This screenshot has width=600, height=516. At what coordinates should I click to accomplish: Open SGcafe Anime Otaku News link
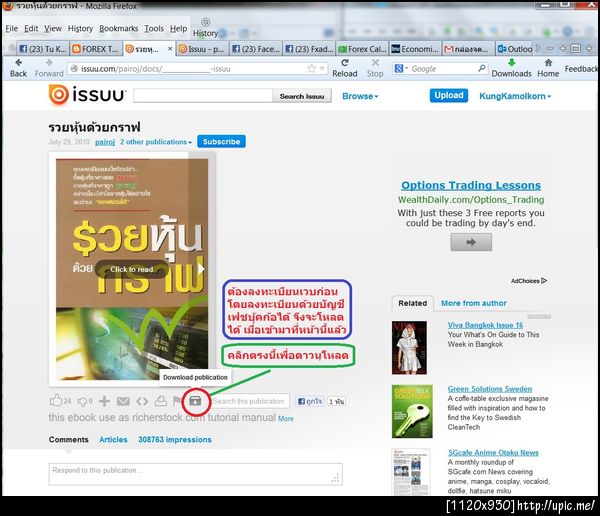coord(493,452)
